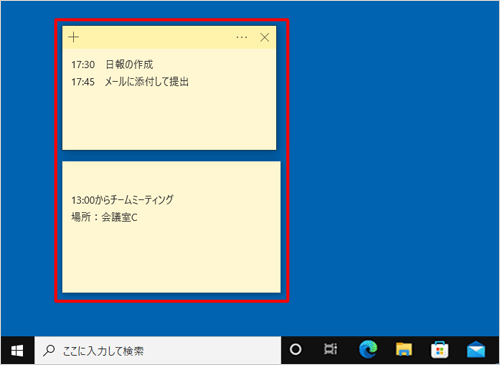
Task: Launch Microsoft Edge from the taskbar
Action: pyautogui.click(x=368, y=349)
